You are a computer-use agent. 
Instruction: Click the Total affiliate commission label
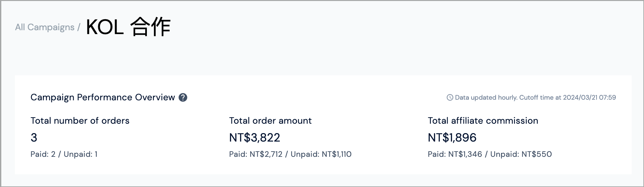(x=483, y=121)
